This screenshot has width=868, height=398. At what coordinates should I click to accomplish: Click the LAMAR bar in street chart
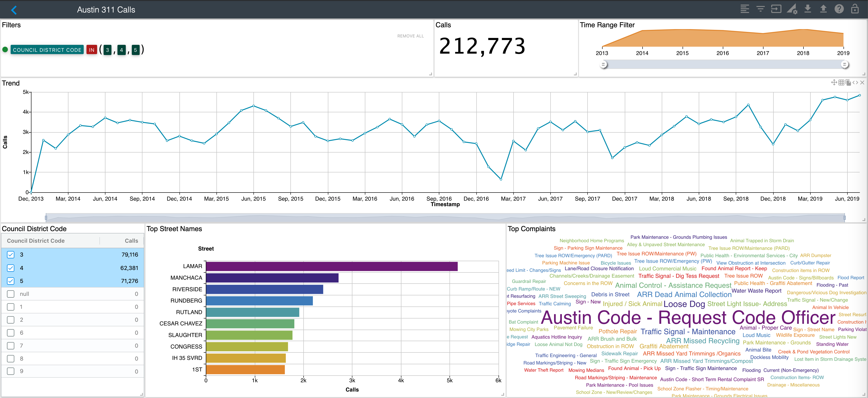pyautogui.click(x=332, y=266)
